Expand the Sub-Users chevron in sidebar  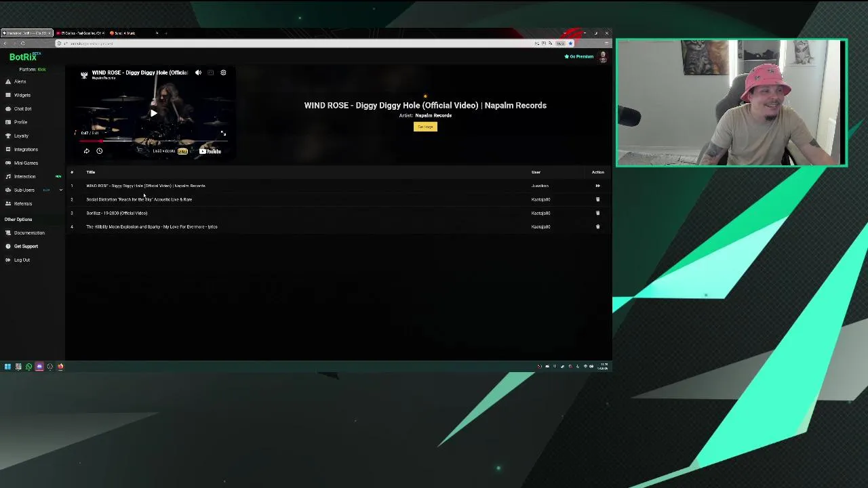click(60, 190)
